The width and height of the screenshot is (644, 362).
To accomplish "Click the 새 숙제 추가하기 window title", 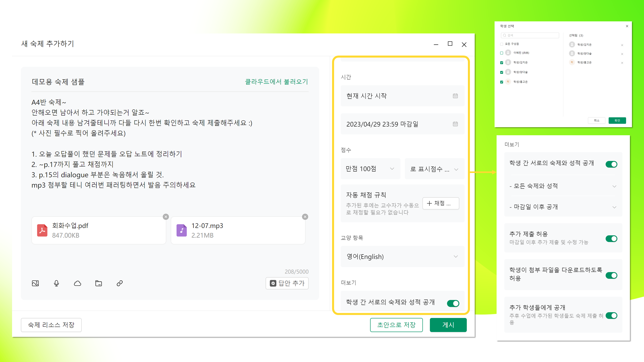I will 48,44.
